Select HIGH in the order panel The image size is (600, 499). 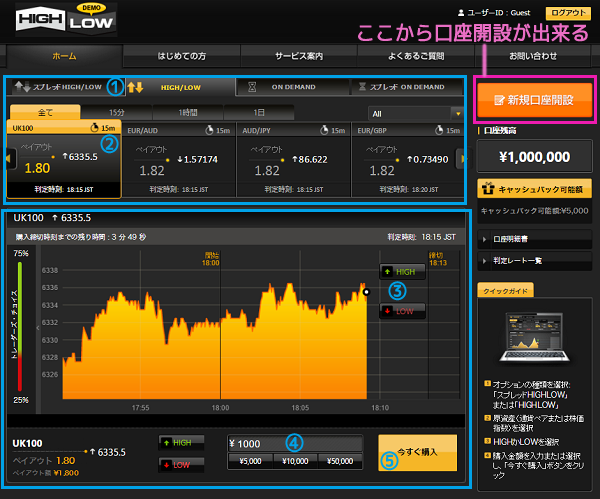click(181, 443)
